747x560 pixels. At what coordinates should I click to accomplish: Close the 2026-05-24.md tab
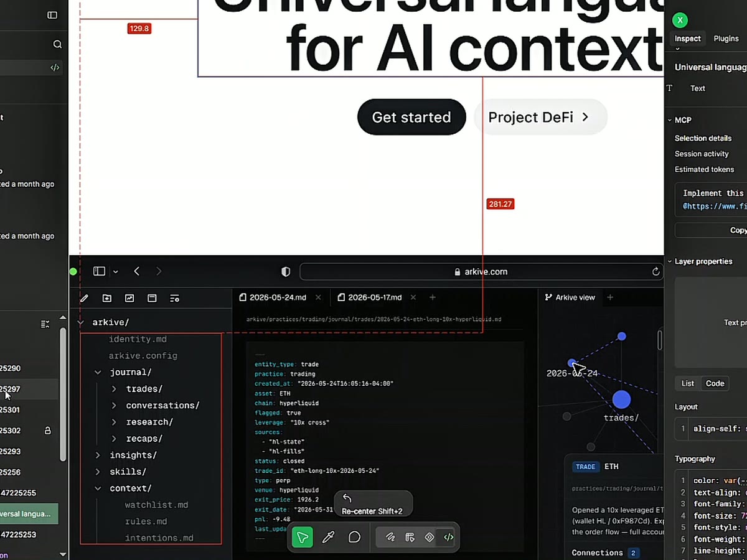pyautogui.click(x=318, y=297)
